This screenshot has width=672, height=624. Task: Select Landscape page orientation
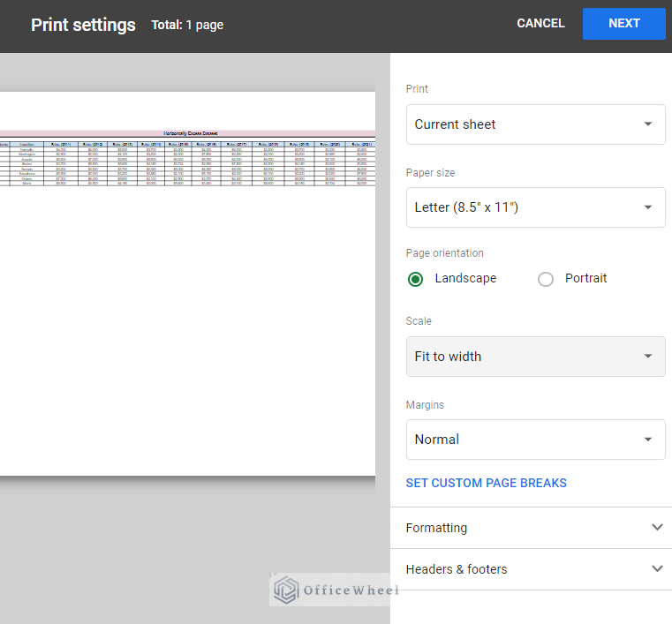(x=415, y=279)
